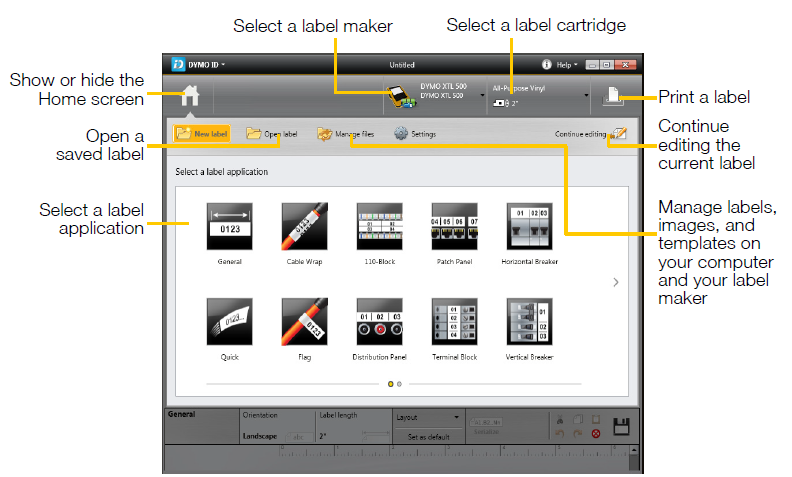Click the 'General' properties panel label

click(181, 414)
